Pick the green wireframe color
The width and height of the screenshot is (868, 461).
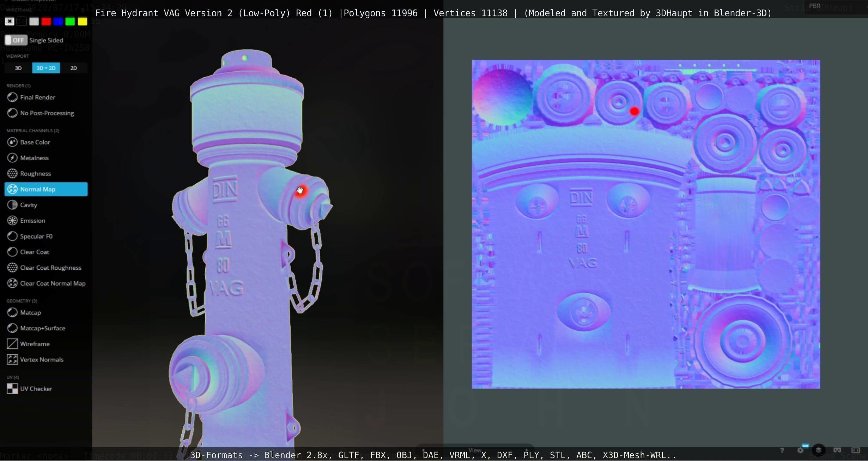(x=70, y=22)
